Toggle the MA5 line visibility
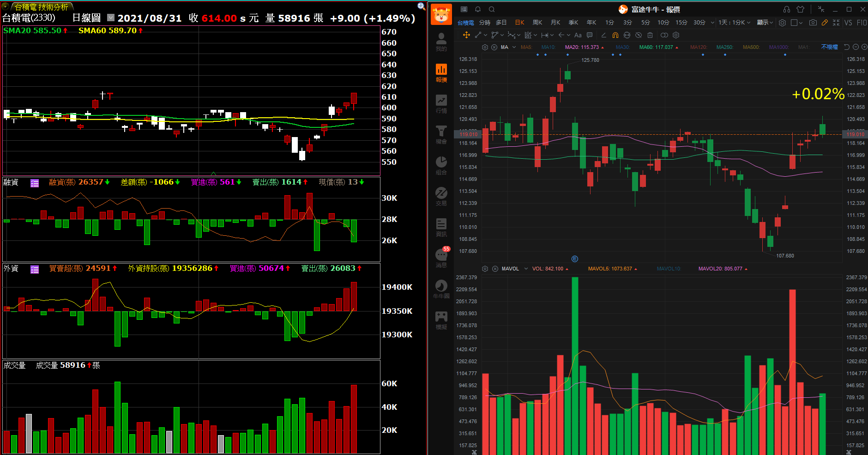 click(526, 47)
